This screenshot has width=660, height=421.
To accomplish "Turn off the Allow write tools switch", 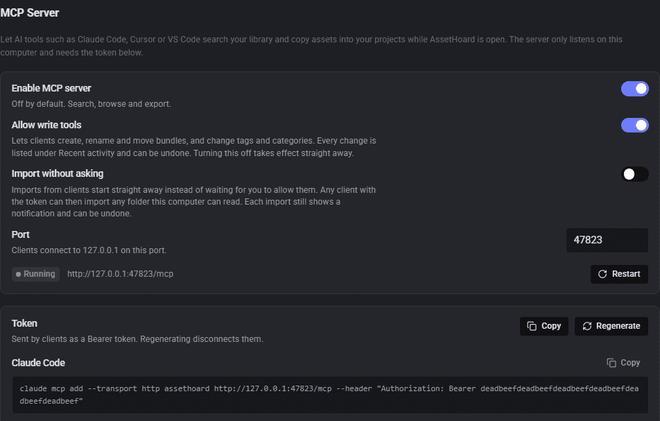I will click(x=635, y=125).
